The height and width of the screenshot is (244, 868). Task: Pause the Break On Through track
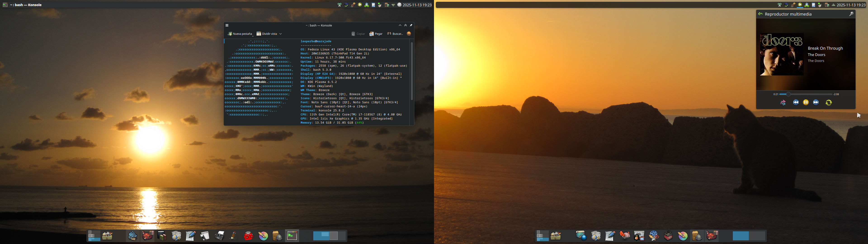click(x=806, y=102)
